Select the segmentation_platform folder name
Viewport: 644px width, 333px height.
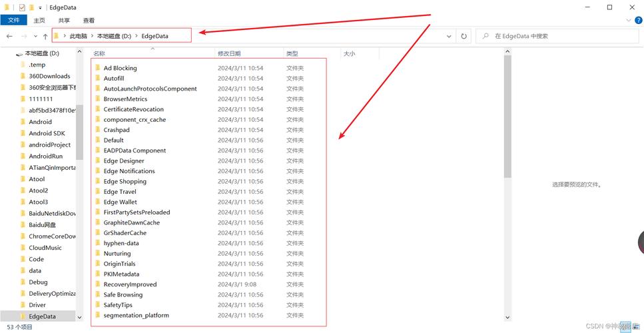pyautogui.click(x=137, y=315)
